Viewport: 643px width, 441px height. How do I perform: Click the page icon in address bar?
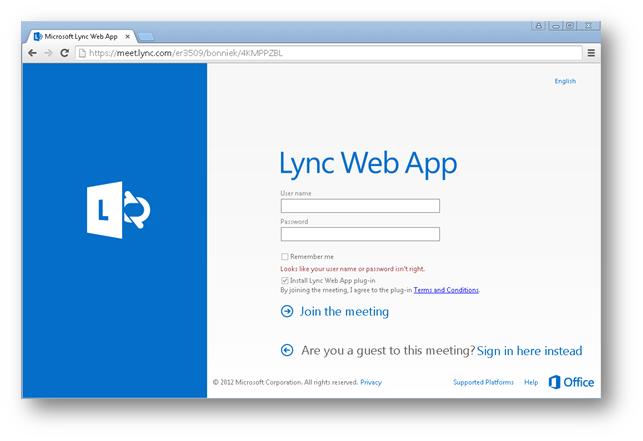[x=82, y=53]
